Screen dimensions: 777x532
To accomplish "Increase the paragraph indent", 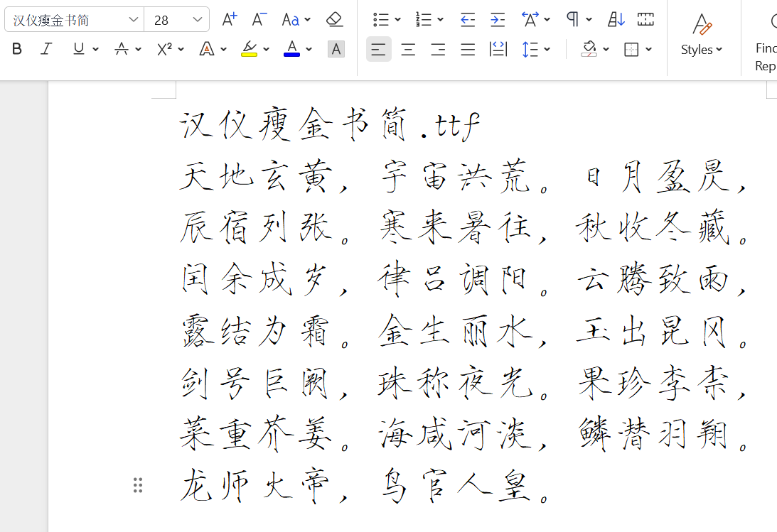I will 498,19.
